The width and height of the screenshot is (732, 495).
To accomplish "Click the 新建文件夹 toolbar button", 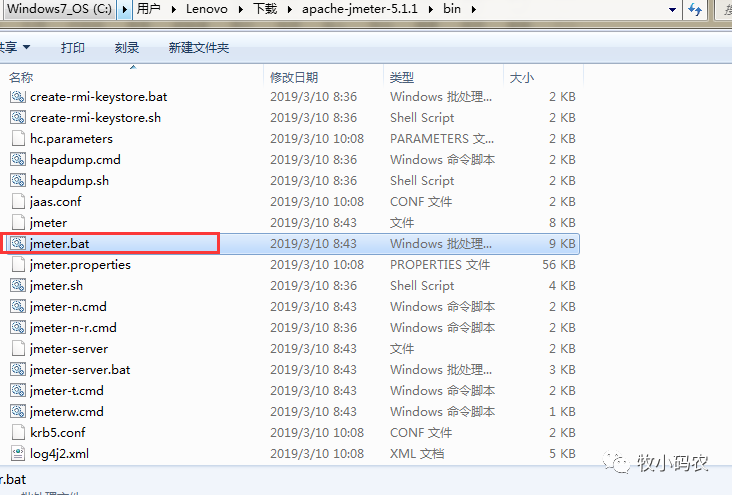I will click(x=199, y=48).
